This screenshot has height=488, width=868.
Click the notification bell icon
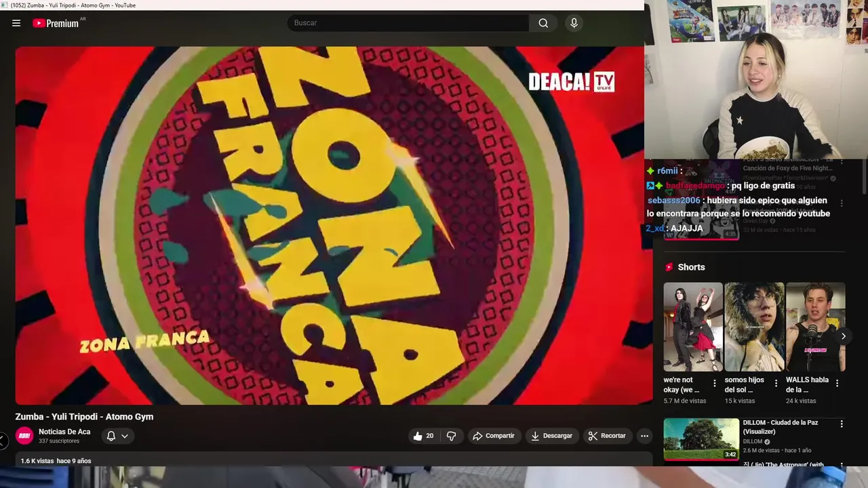[111, 436]
